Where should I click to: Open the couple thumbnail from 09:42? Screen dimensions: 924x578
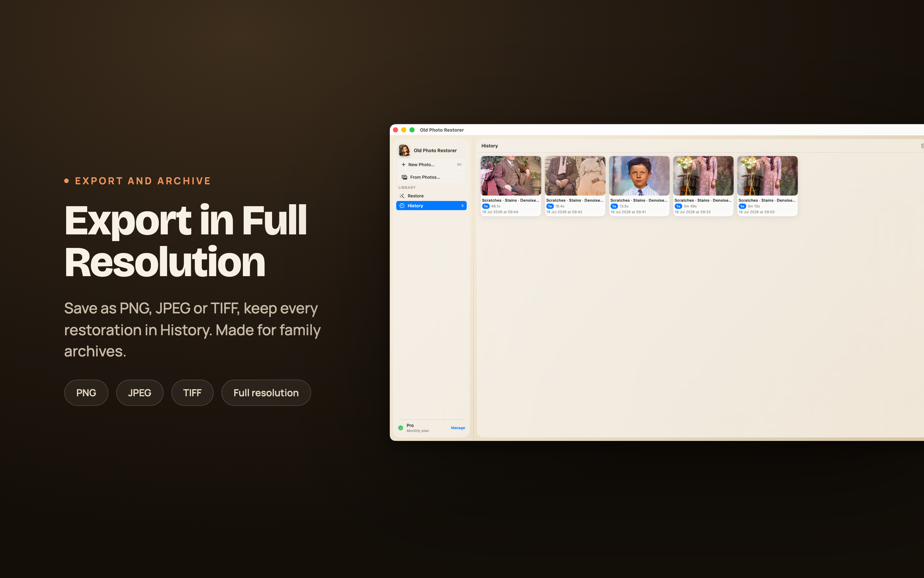575,176
